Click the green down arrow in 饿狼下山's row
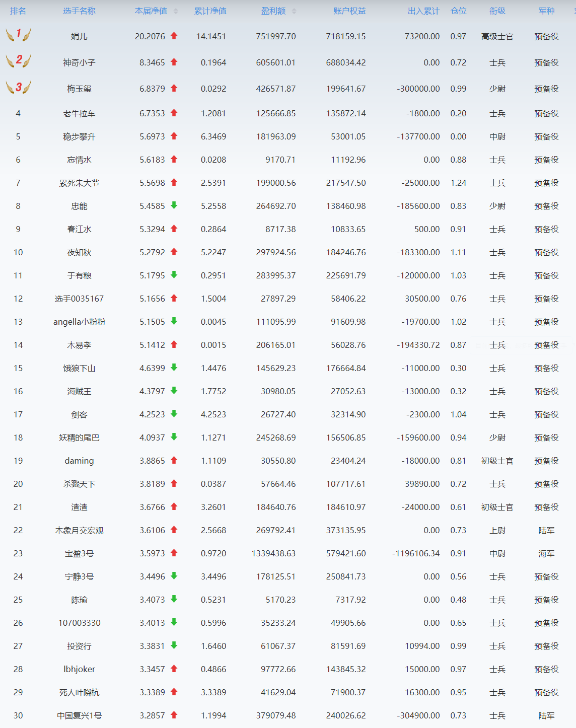The width and height of the screenshot is (576, 728). pos(174,368)
